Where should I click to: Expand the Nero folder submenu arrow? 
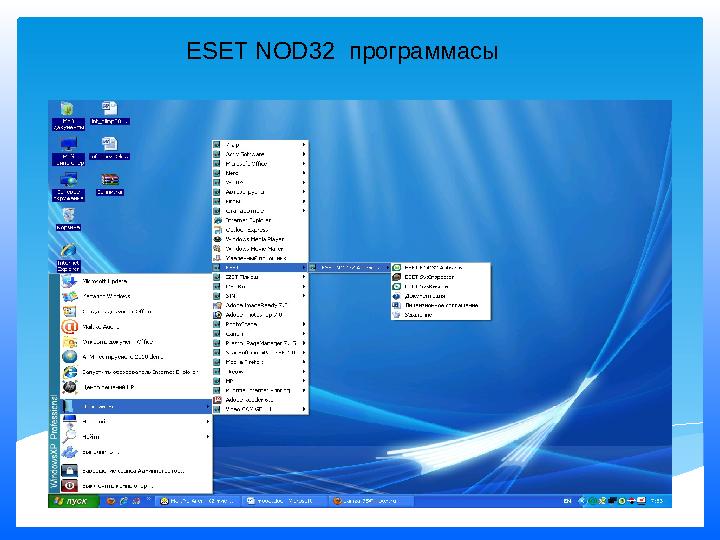(304, 173)
